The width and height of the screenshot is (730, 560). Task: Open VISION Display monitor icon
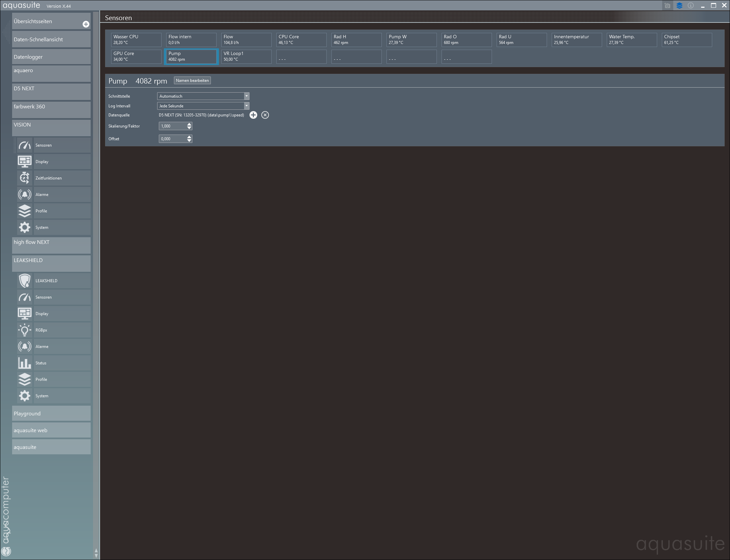25,162
